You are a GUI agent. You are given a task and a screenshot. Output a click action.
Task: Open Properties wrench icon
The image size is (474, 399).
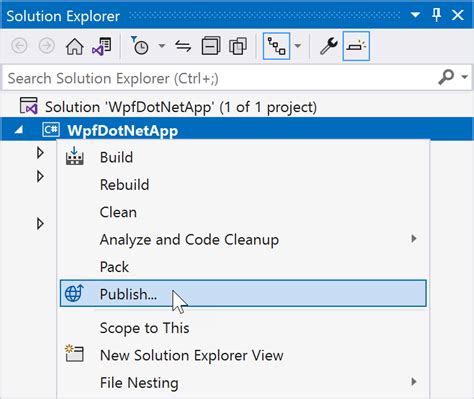pyautogui.click(x=329, y=46)
